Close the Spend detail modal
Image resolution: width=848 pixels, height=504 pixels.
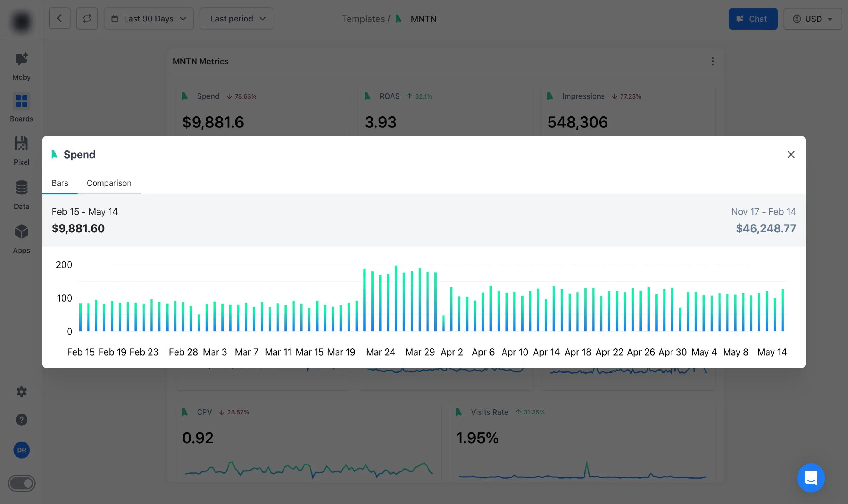(x=791, y=155)
